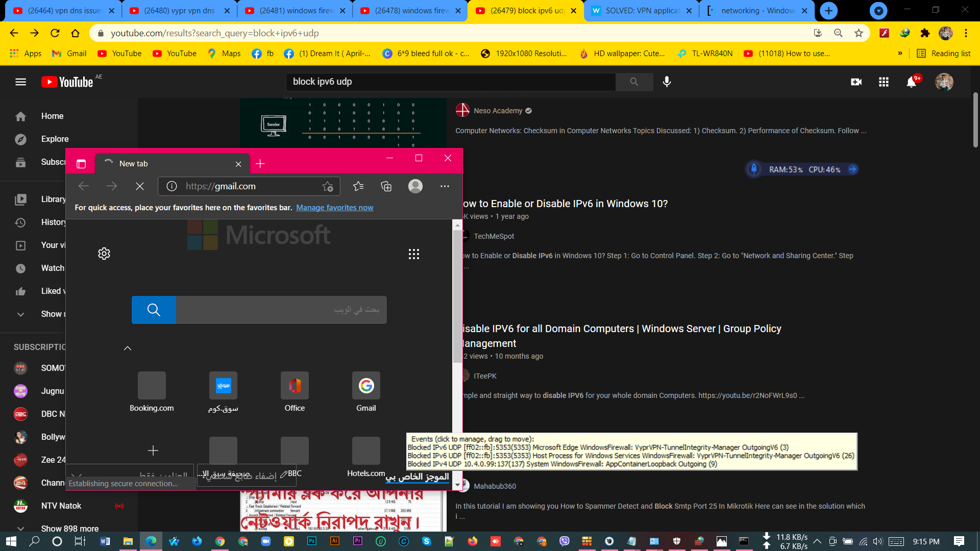Expand Show 898 more subscriptions
The image size is (980, 551).
pos(70,529)
